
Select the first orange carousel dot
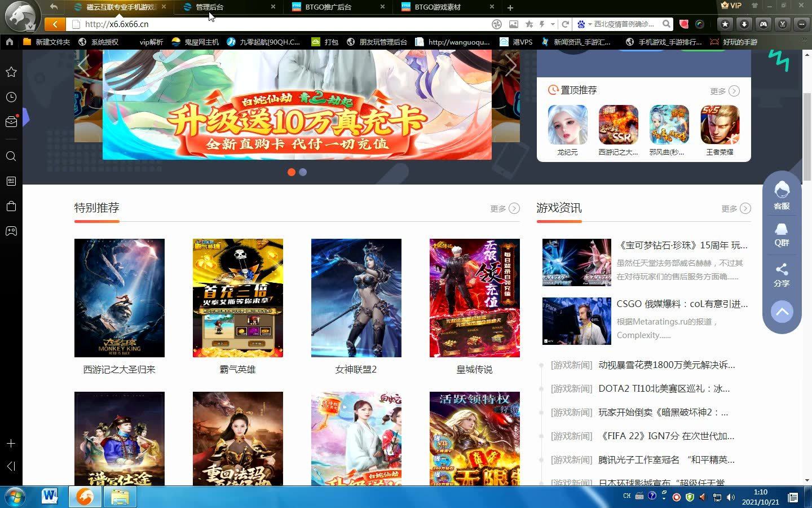click(292, 172)
